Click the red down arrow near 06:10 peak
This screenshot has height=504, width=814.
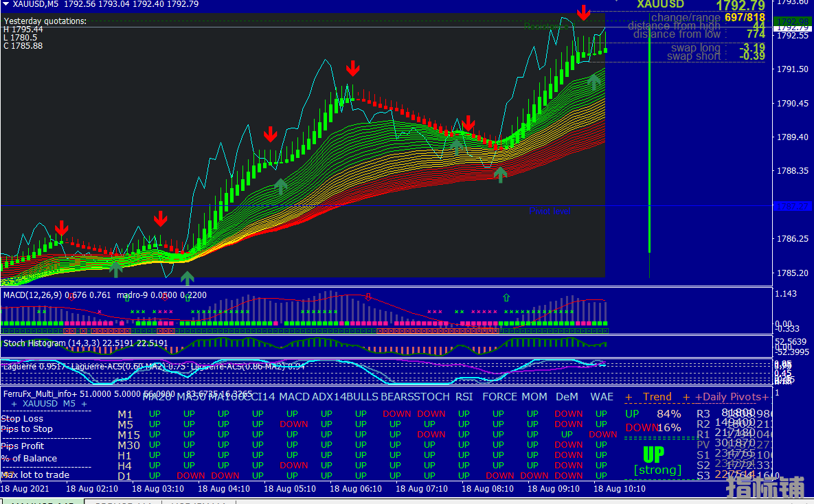pyautogui.click(x=352, y=67)
